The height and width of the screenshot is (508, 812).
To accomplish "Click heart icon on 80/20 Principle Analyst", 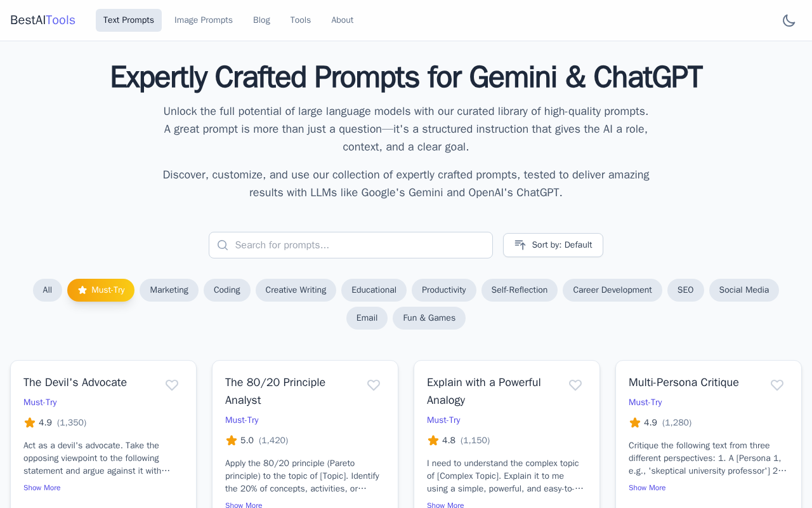I will 374,385.
